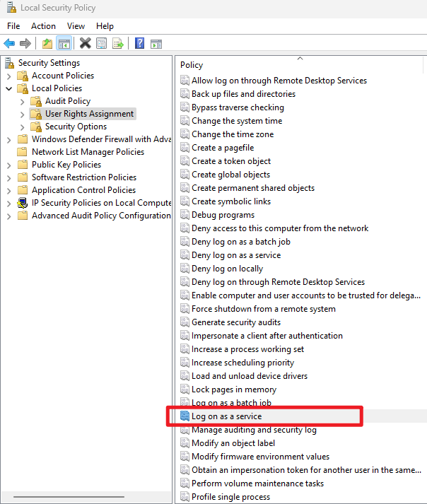Collapse the Local Policies node
The image size is (427, 504).
(8, 88)
